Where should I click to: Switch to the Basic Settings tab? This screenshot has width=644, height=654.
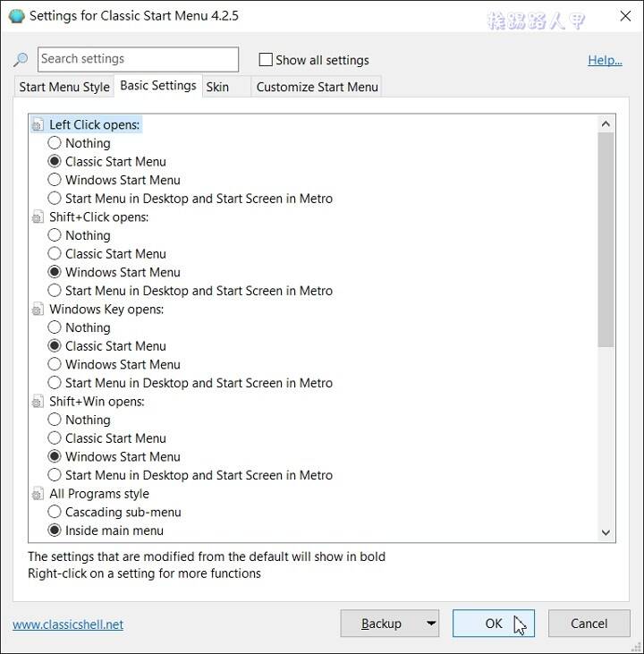(x=158, y=86)
